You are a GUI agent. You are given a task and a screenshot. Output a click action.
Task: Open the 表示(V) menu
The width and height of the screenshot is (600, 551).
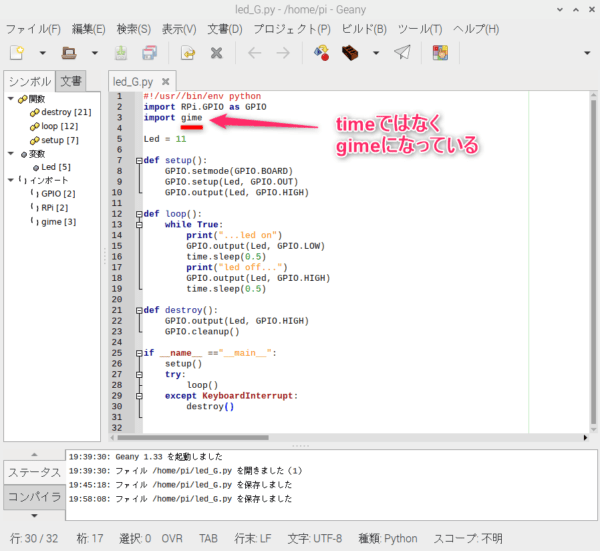(x=179, y=29)
